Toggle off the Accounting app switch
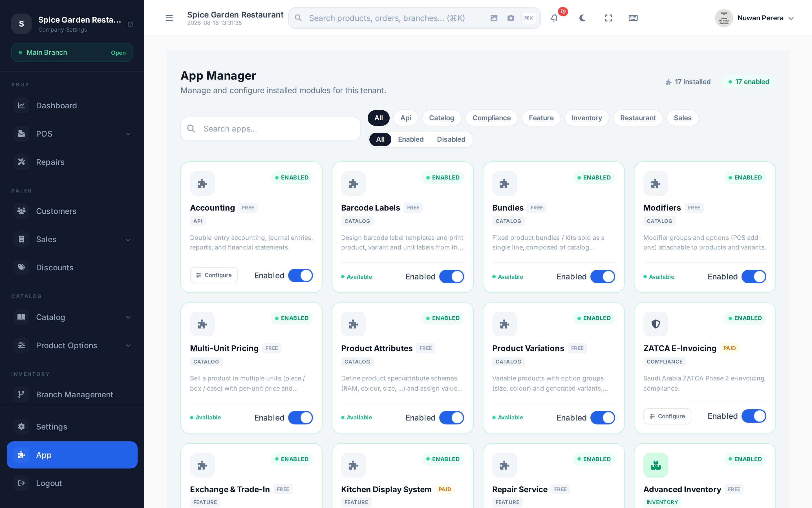812x508 pixels. point(300,275)
